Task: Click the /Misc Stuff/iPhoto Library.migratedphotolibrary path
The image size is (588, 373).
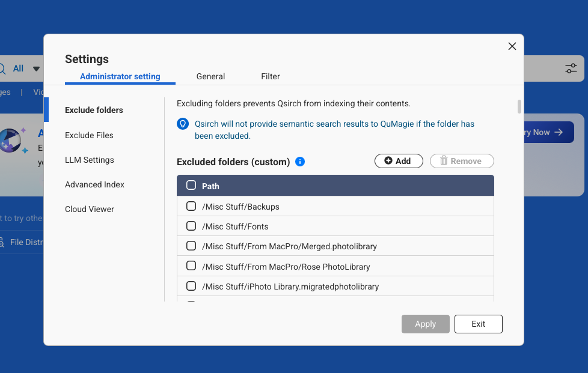Action: [290, 287]
